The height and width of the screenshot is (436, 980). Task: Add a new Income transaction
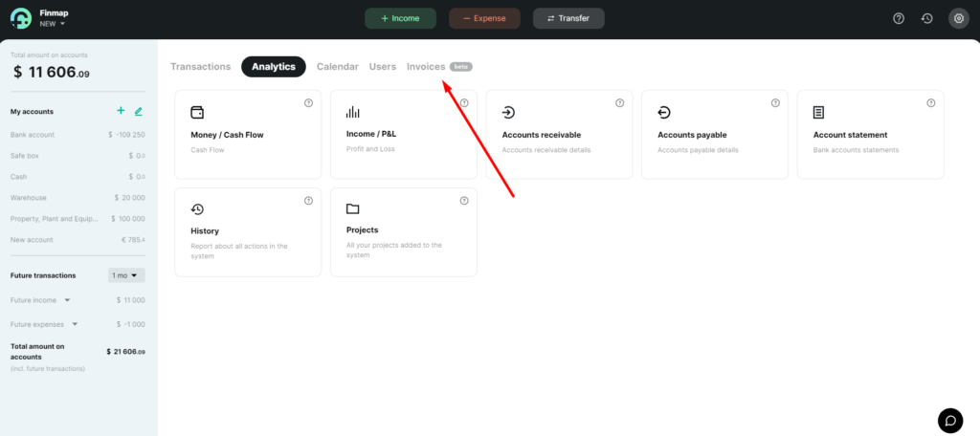400,18
